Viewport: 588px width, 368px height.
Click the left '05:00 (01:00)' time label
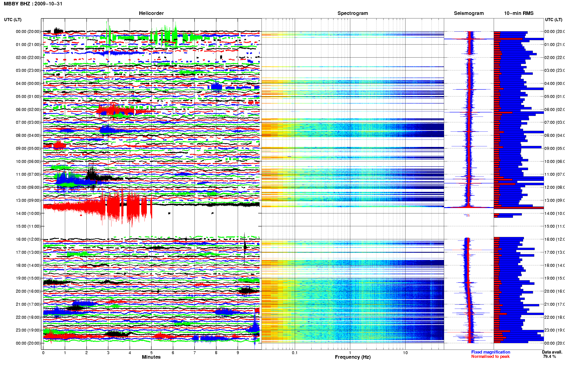tap(28, 96)
